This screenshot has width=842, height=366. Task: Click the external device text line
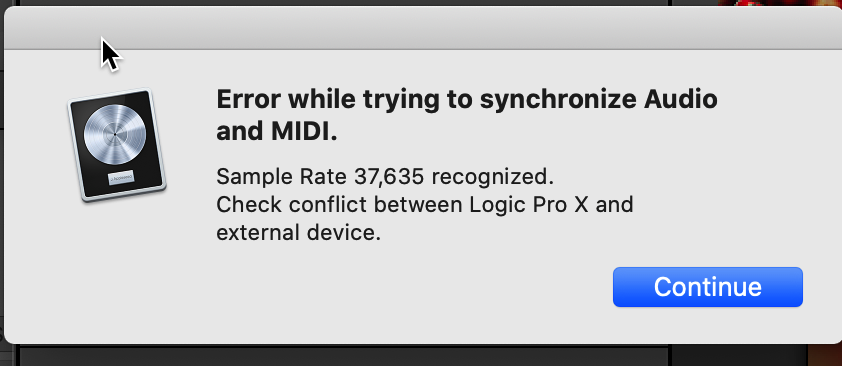[x=299, y=233]
